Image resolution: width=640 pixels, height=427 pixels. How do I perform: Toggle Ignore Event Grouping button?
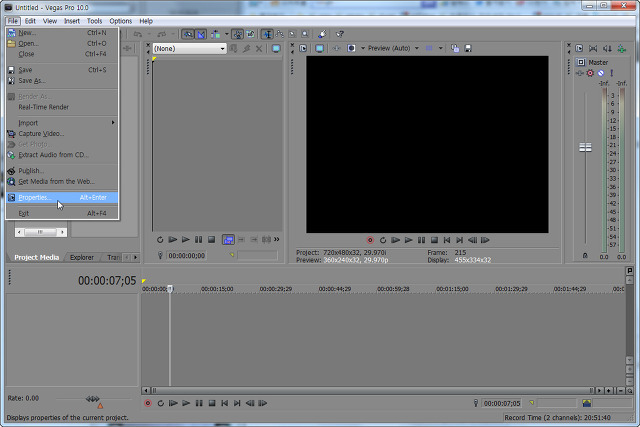[250, 34]
